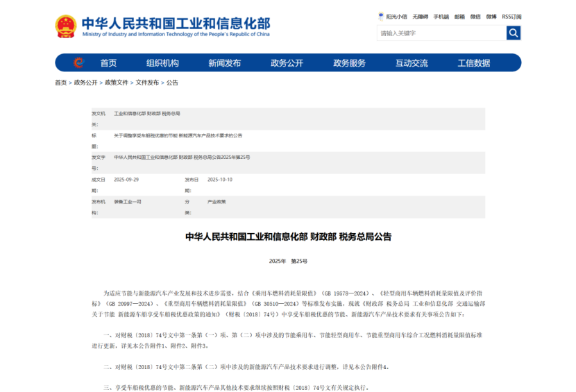Image resolution: width=576 pixels, height=392 pixels.
Task: Subscribe via the RSS订阅 link
Action: 511,16
